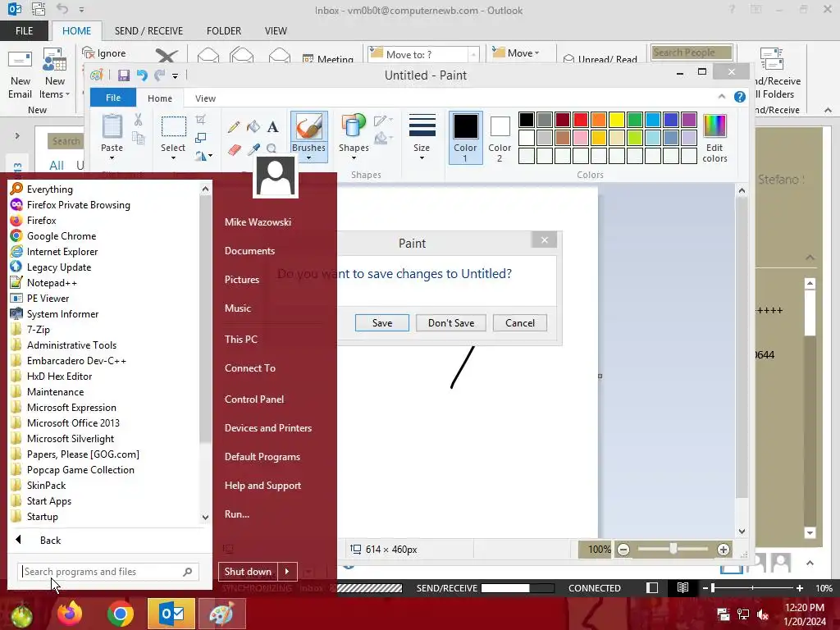Collapse the Paint ribbon with the chevron
Screen dimensions: 840x630
click(x=722, y=97)
